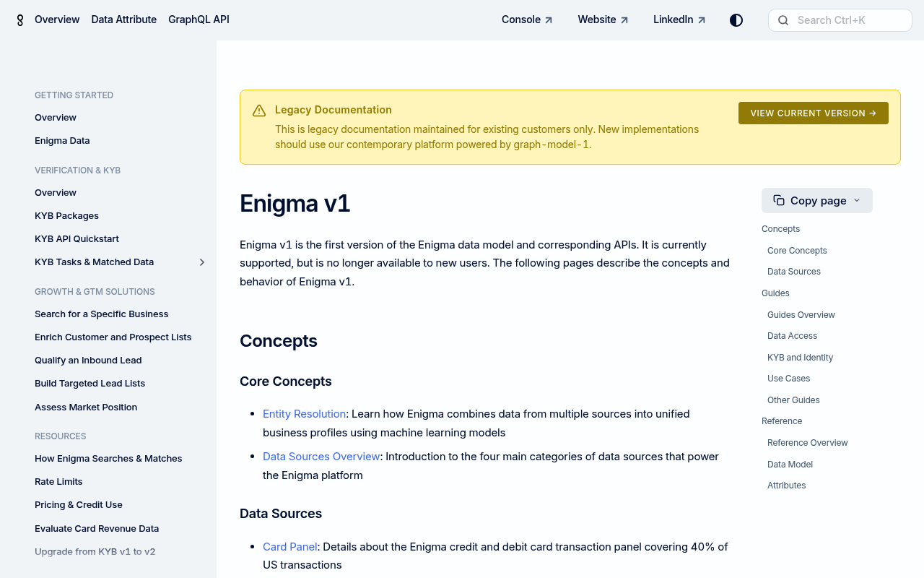Click the Legacy Documentation banner title
This screenshot has width=924, height=578.
coord(334,110)
